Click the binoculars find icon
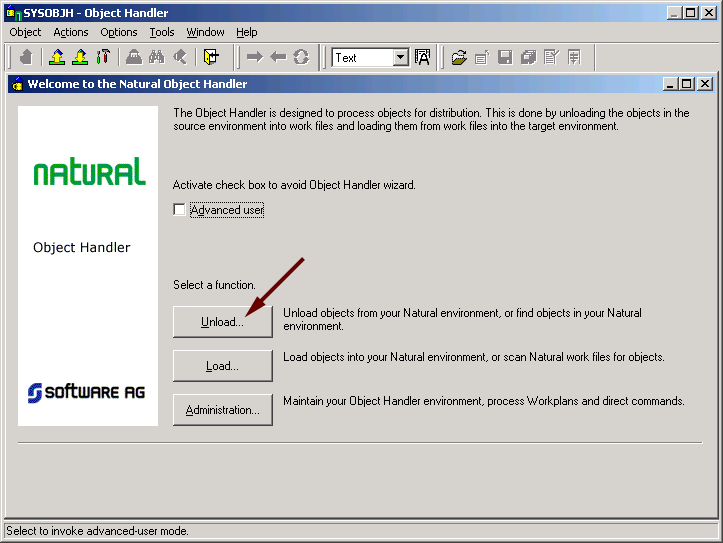Screen dimensions: 723x543 157,58
